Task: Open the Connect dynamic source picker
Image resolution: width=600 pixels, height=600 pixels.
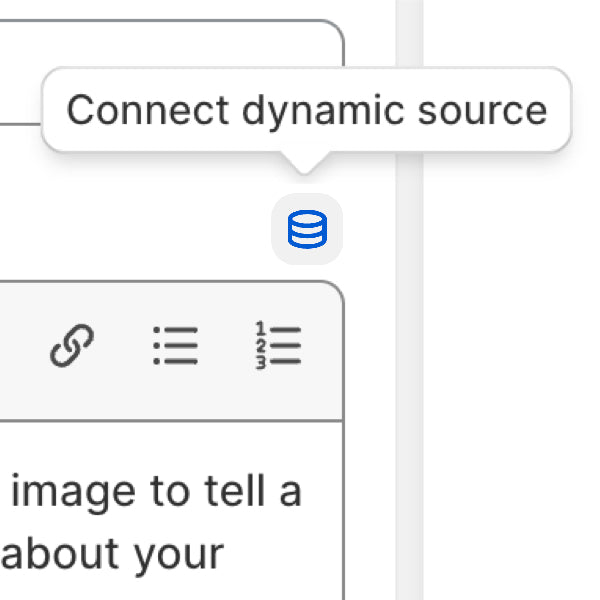Action: 307,230
